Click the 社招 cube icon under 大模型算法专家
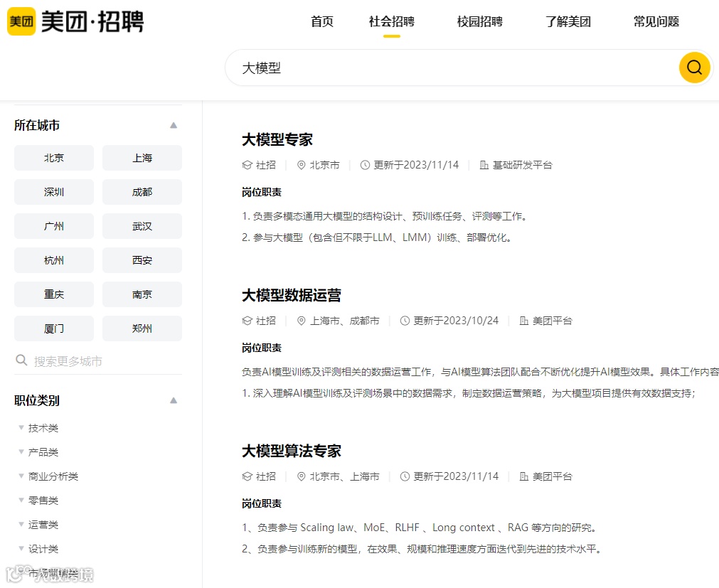Viewport: 719px width, 588px height. tap(247, 476)
